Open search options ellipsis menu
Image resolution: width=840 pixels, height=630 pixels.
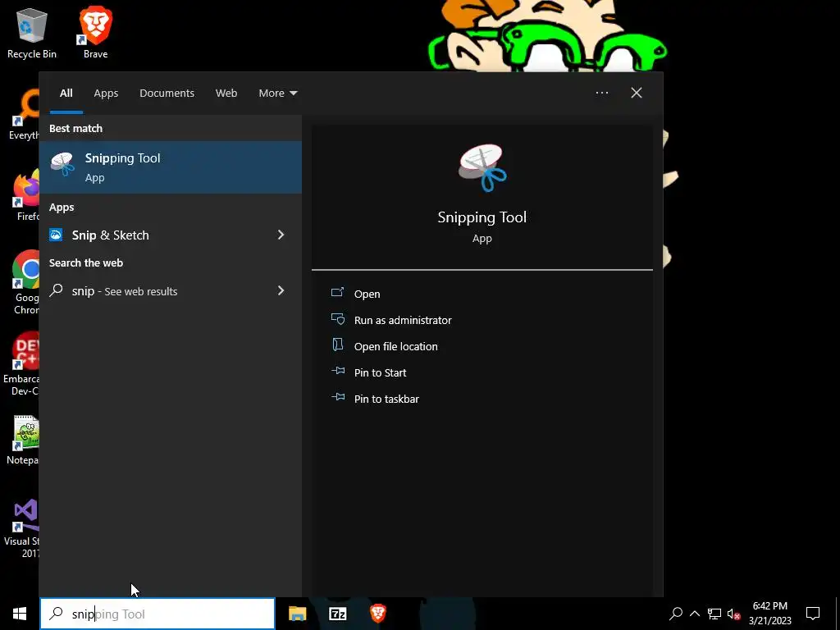[602, 93]
